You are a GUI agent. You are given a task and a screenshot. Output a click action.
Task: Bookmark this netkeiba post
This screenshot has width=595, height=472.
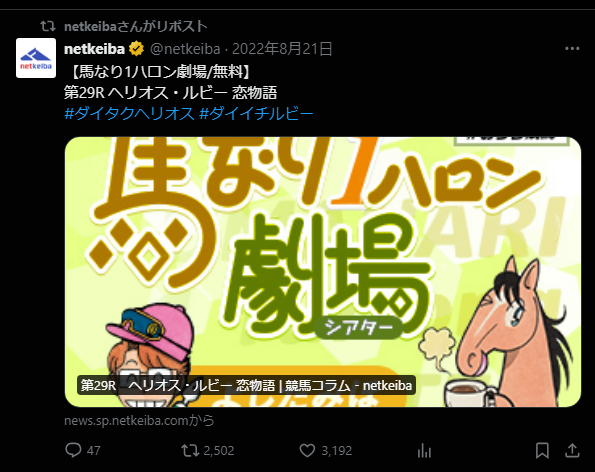coord(542,451)
